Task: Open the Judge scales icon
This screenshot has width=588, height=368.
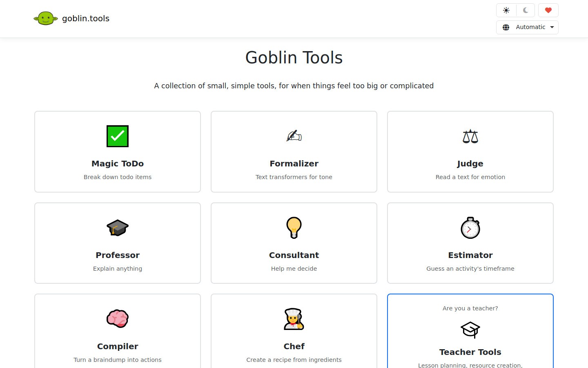Action: [x=470, y=136]
